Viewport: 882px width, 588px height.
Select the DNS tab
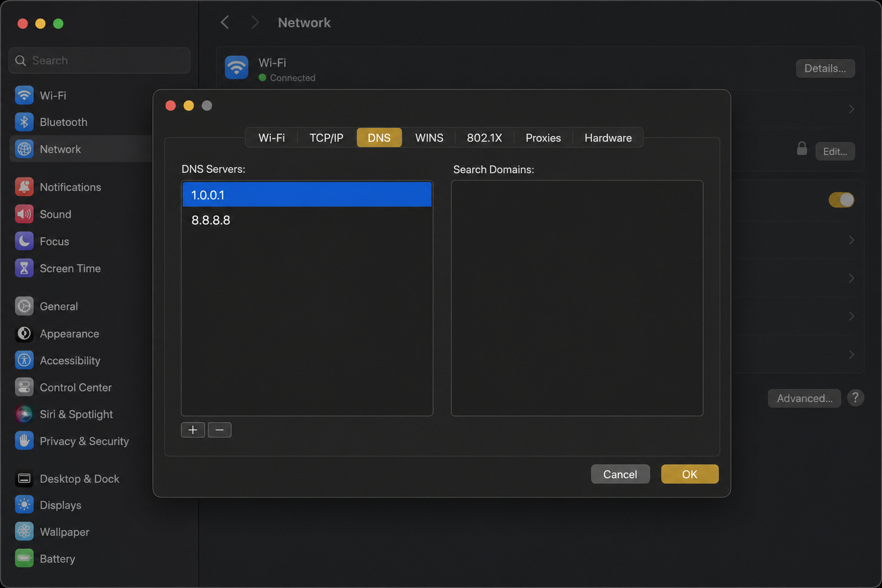(379, 138)
